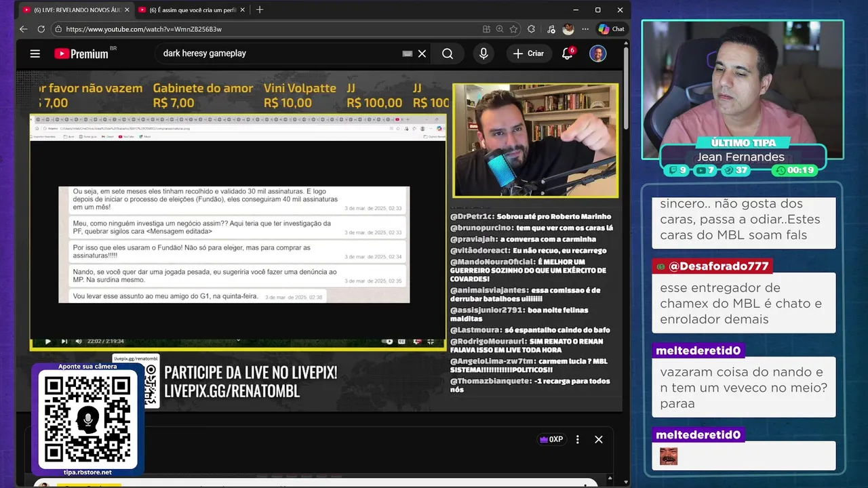Viewport: 868px width, 488px height.
Task: Open YouTube notifications bell
Action: (568, 54)
